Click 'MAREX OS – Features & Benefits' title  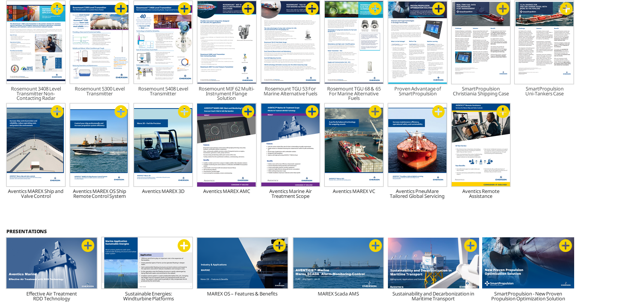click(242, 294)
